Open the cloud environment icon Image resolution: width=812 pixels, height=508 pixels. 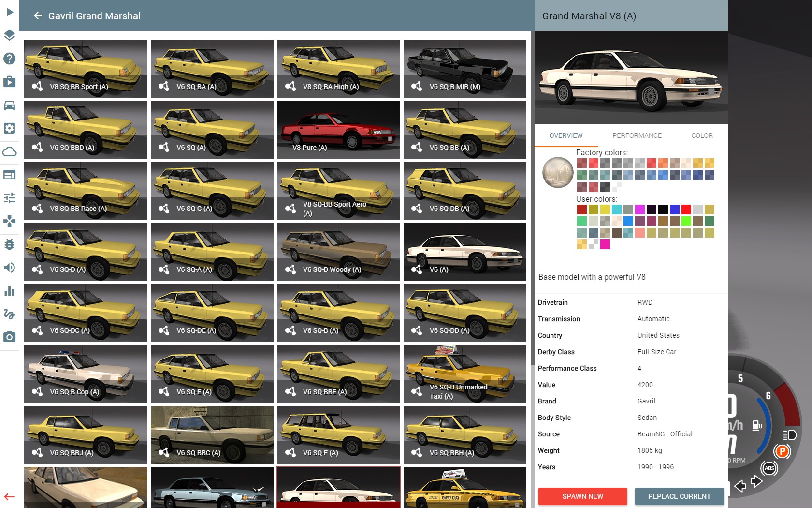(x=10, y=151)
